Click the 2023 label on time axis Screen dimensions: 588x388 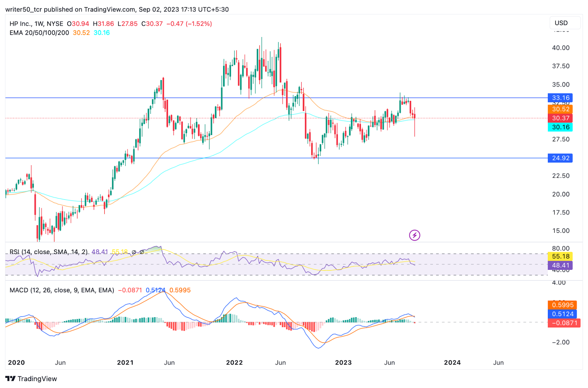pos(343,363)
